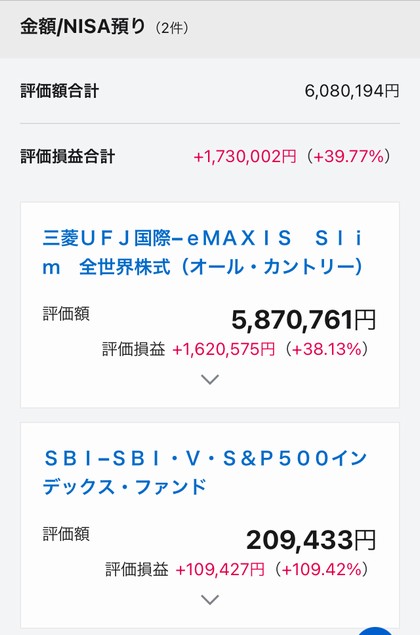Image resolution: width=420 pixels, height=635 pixels.
Task: Expand details chevron under SBI S&P500 card
Action: click(210, 599)
